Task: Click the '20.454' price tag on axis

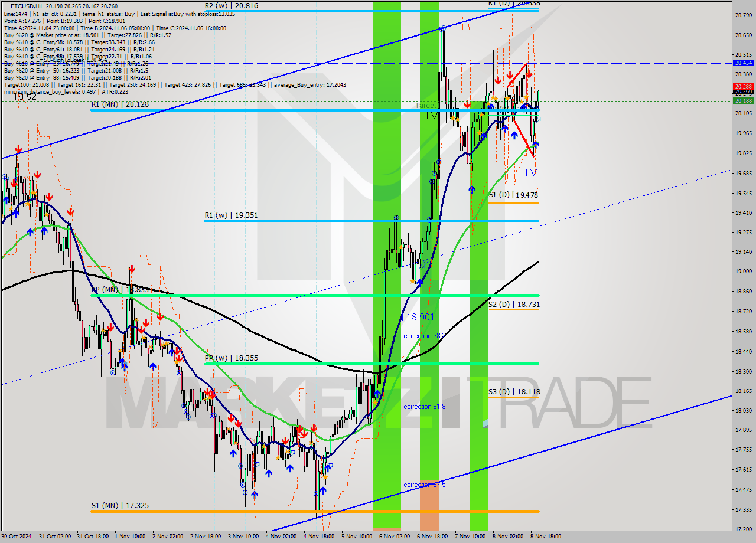Action: 743,63
